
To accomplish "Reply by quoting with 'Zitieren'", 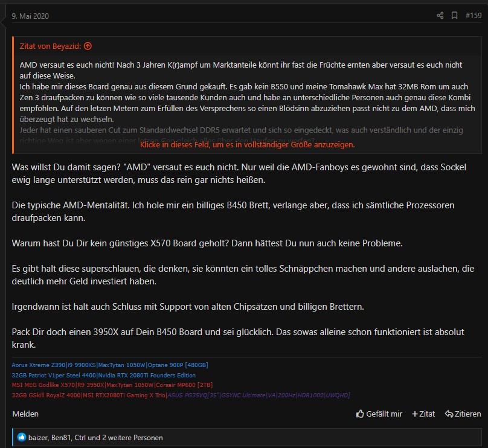I will [x=463, y=414].
